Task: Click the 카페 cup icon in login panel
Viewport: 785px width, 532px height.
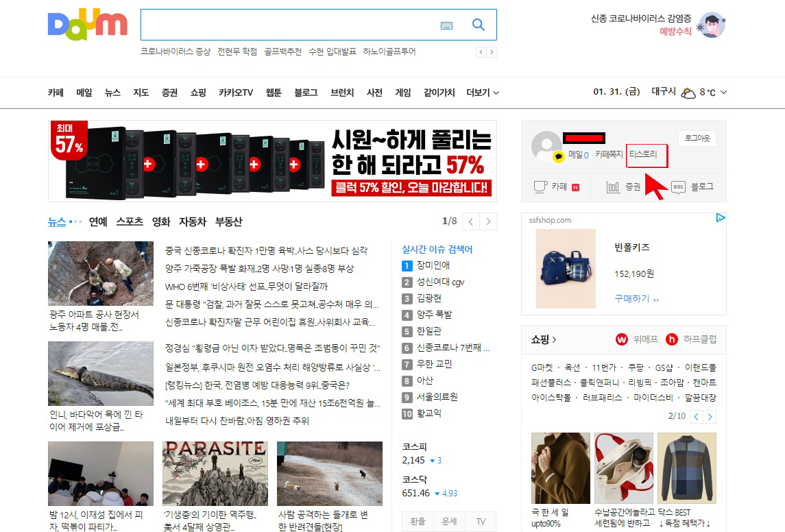Action: pyautogui.click(x=540, y=186)
